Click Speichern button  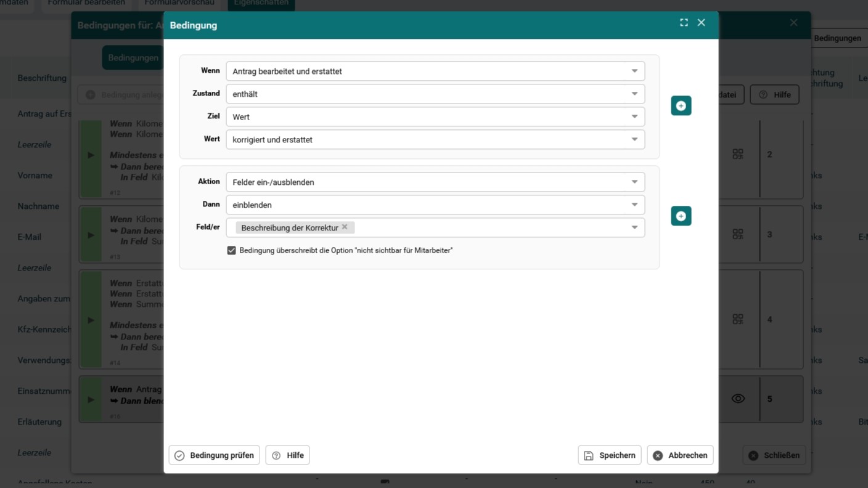coord(610,455)
